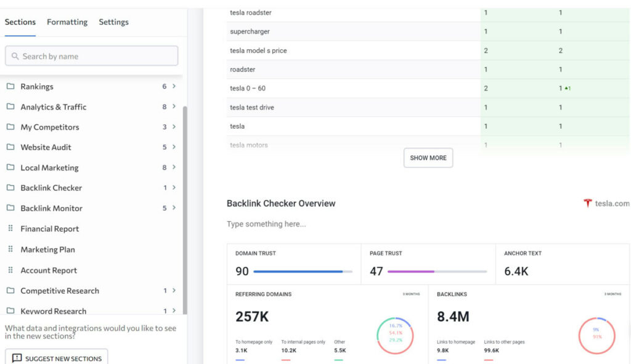Image resolution: width=631 pixels, height=364 pixels.
Task: Expand the Keyword Research chevron
Action: click(x=174, y=310)
